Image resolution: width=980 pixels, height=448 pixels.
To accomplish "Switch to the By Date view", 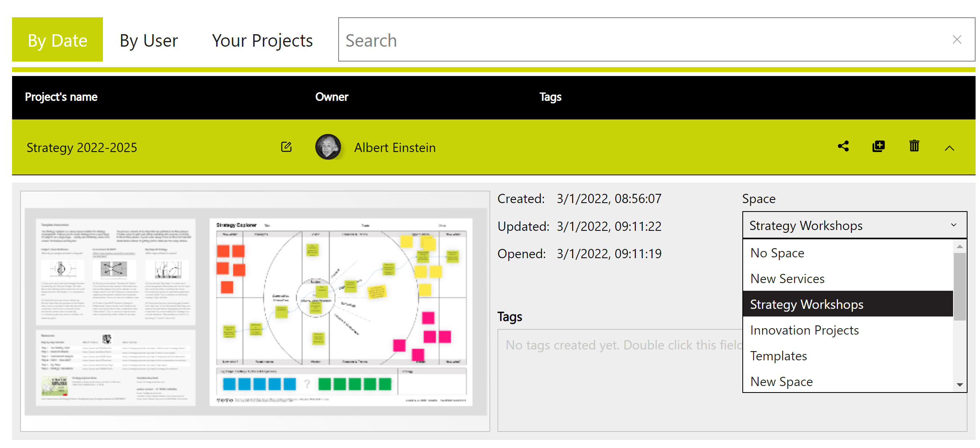I will coord(57,40).
